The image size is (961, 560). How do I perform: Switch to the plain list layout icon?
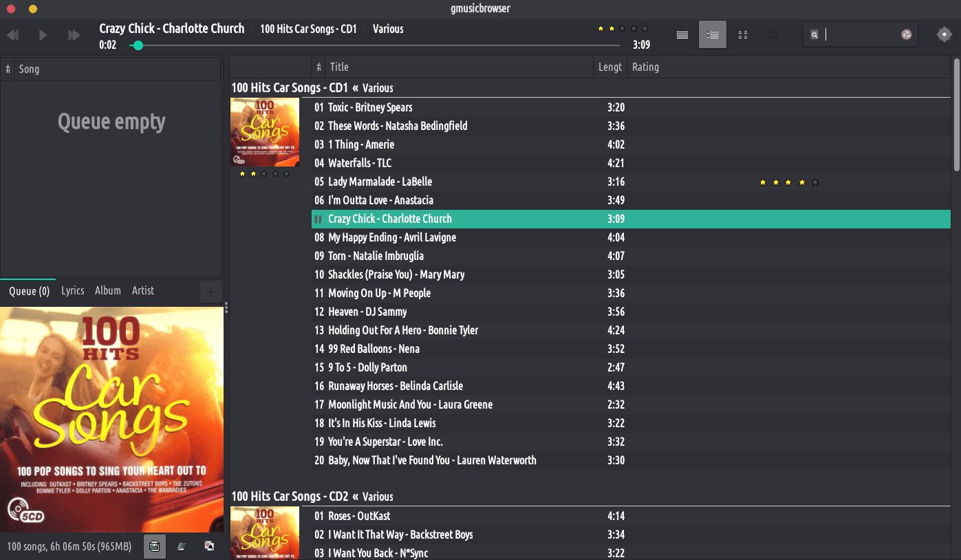[682, 35]
